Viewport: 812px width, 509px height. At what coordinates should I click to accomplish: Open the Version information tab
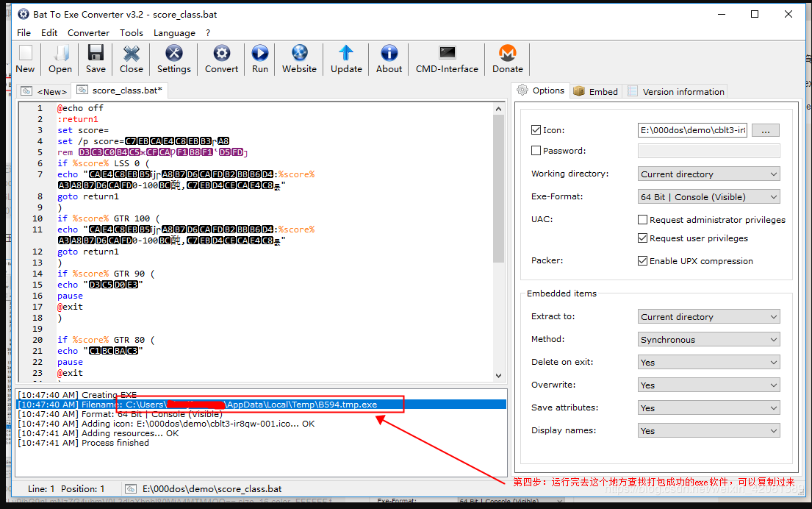pos(676,92)
